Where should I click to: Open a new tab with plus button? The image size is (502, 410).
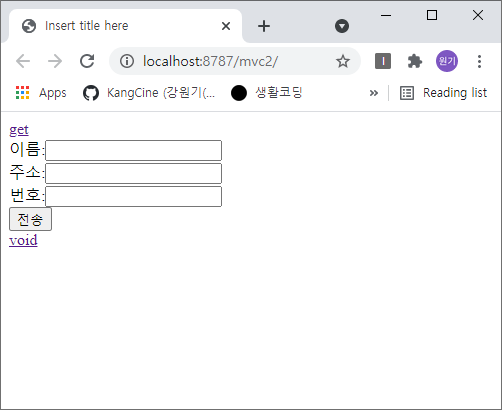pos(264,26)
